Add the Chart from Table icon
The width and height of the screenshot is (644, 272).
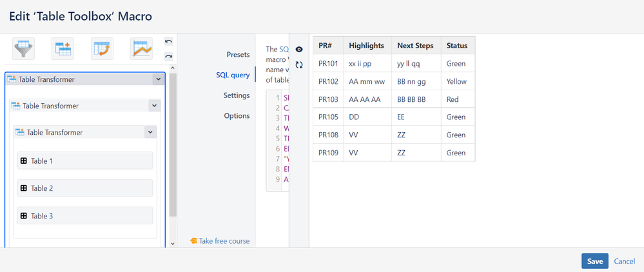(141, 49)
